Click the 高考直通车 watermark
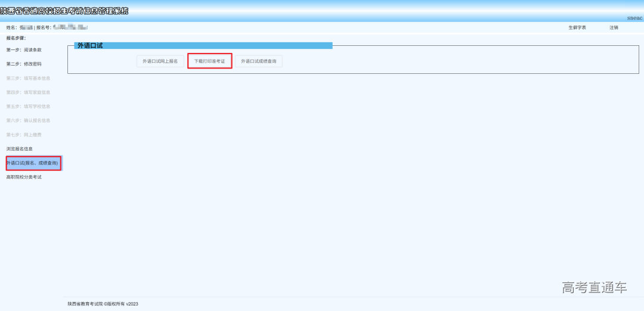This screenshot has height=311, width=644. pyautogui.click(x=594, y=288)
